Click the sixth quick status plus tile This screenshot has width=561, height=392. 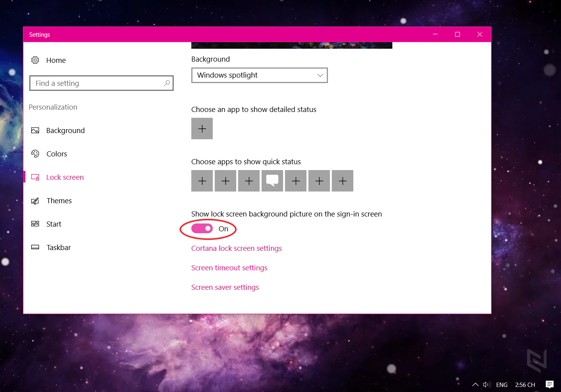[319, 181]
